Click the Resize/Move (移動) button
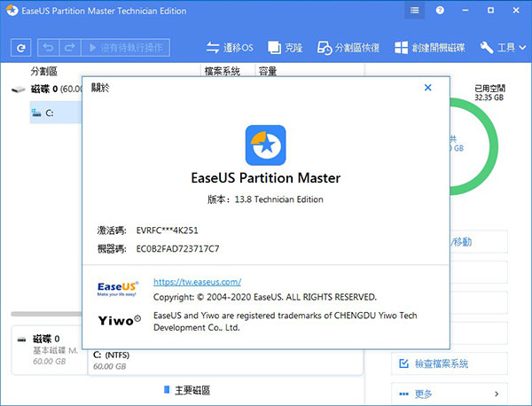The height and width of the screenshot is (406, 532). pyautogui.click(x=479, y=242)
